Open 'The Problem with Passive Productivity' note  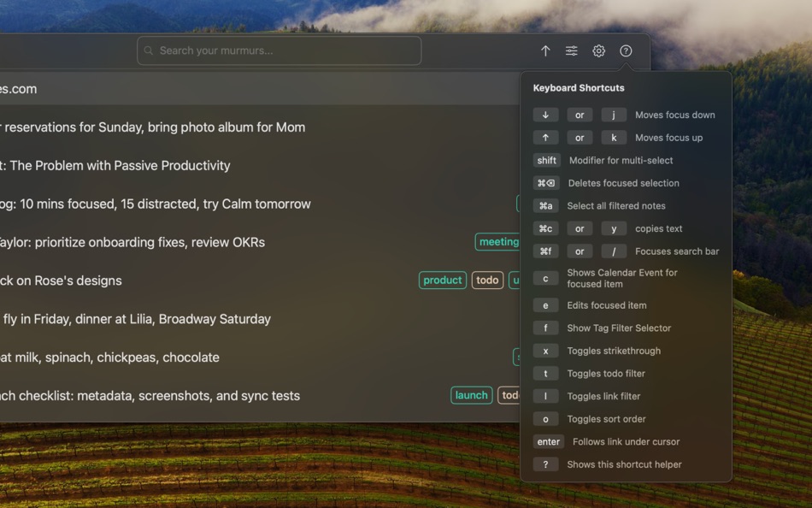point(115,166)
